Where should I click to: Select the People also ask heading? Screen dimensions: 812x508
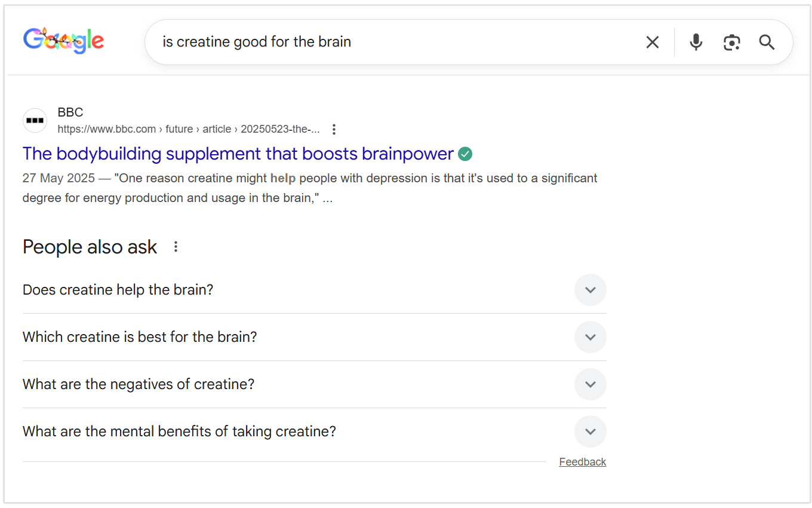[90, 246]
